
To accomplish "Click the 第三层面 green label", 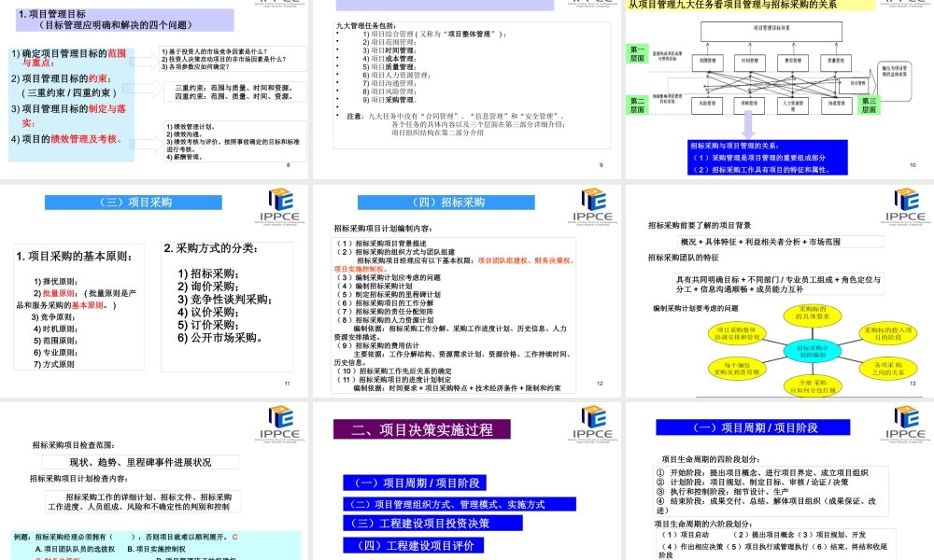I will pyautogui.click(x=869, y=105).
